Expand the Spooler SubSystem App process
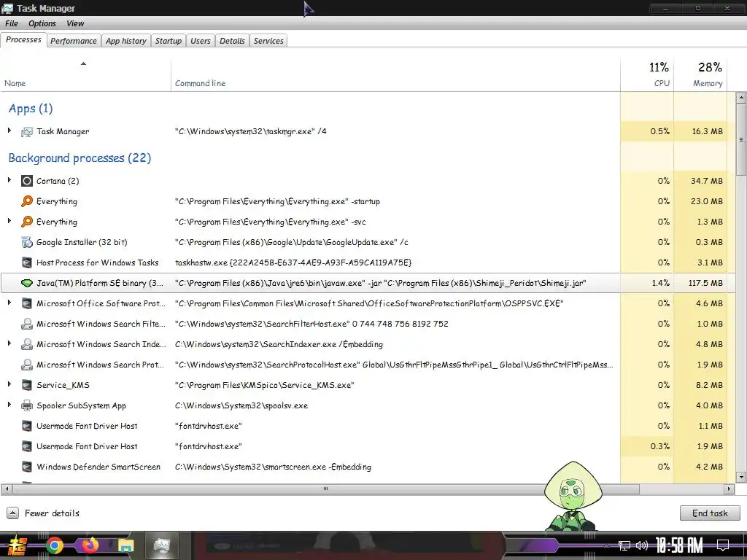This screenshot has width=747, height=560. 9,405
